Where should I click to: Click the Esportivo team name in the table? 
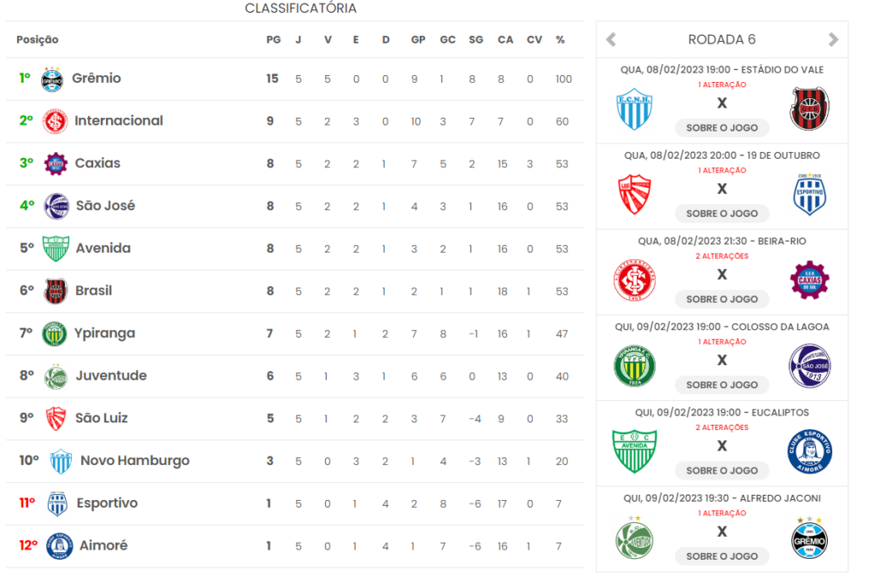(107, 504)
